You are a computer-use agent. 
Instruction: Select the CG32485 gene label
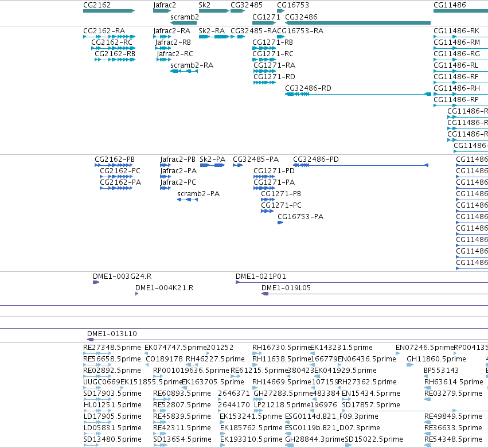(x=247, y=5)
